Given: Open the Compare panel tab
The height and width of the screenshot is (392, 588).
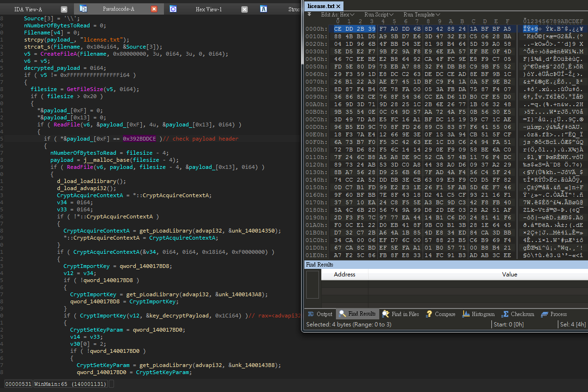Looking at the screenshot, I should tap(441, 314).
